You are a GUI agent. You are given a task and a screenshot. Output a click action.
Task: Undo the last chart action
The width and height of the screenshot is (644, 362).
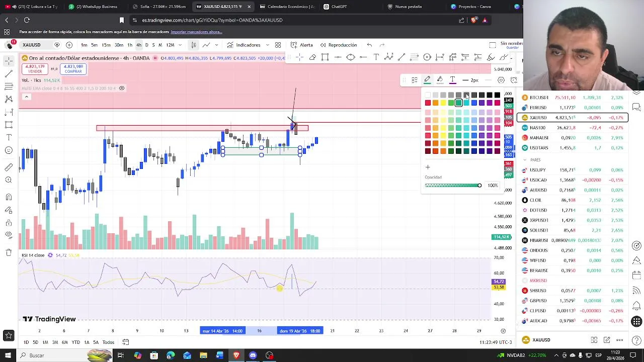(369, 45)
